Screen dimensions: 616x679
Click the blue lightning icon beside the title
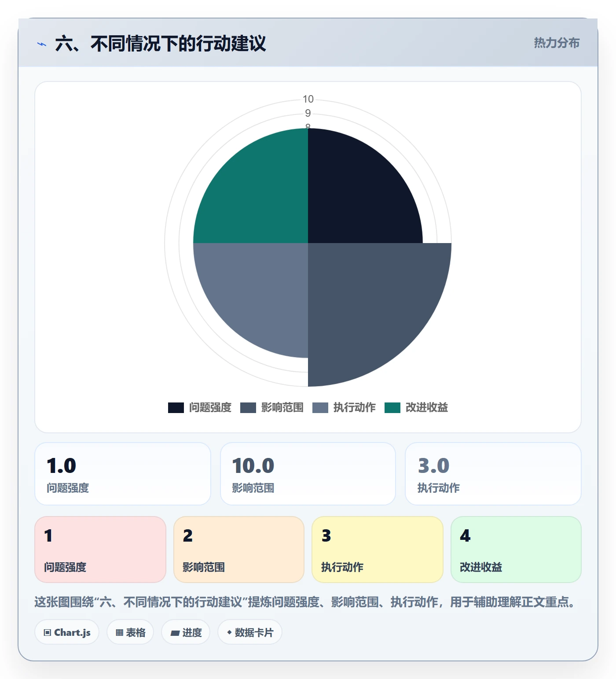[42, 44]
